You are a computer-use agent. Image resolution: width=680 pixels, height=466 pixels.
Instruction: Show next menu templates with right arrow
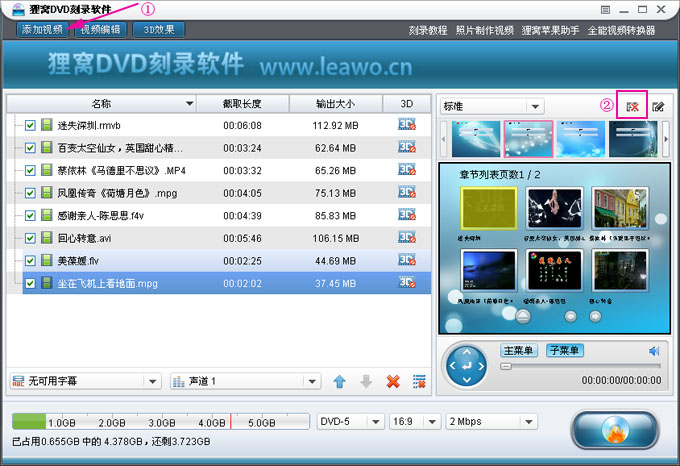666,139
